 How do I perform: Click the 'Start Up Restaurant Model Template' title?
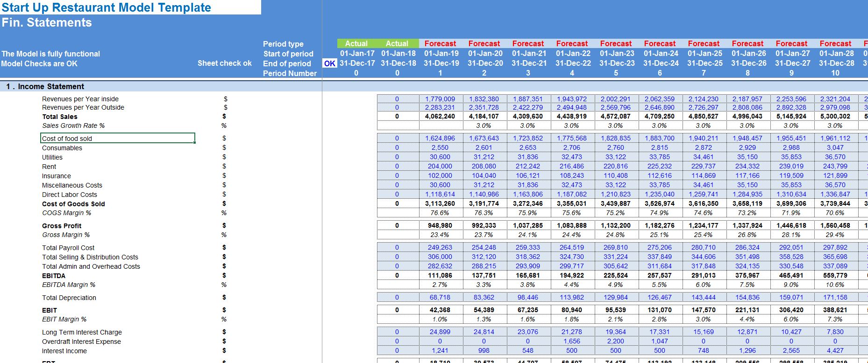click(107, 7)
